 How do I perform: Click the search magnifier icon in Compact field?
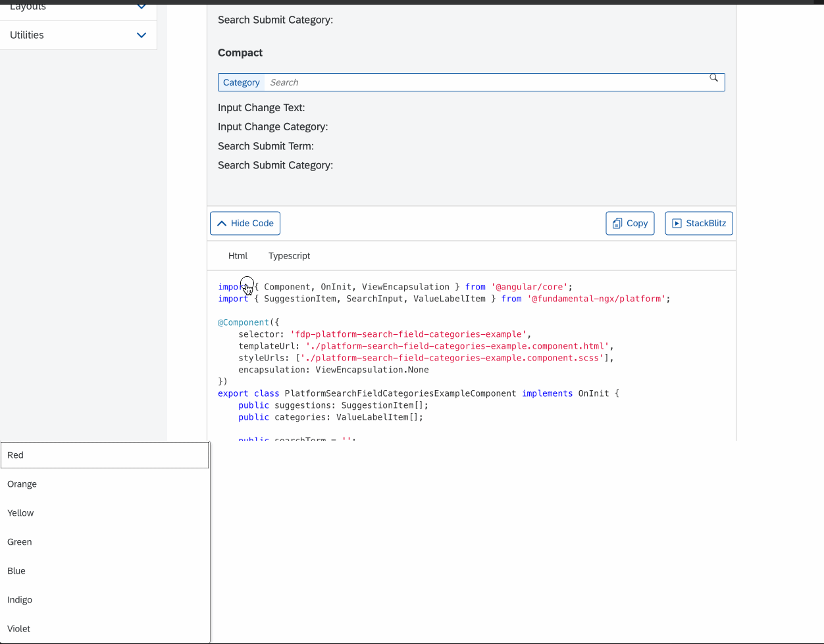pyautogui.click(x=713, y=78)
